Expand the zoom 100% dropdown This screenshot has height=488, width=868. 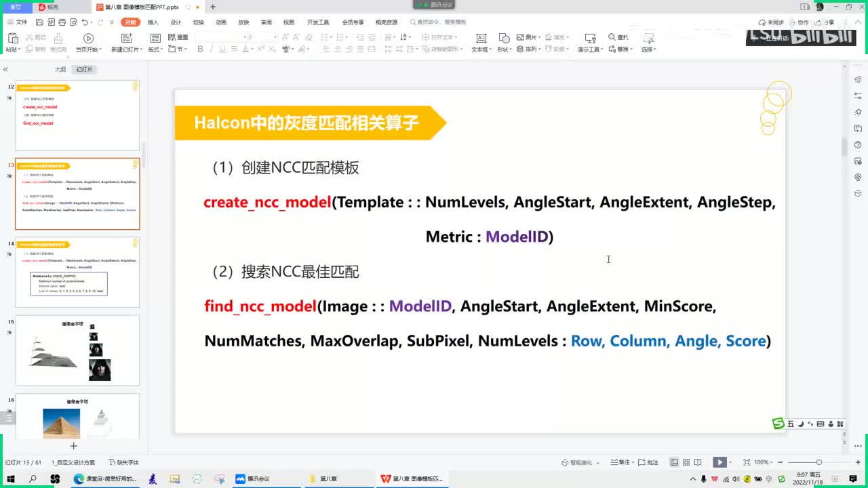click(772, 462)
